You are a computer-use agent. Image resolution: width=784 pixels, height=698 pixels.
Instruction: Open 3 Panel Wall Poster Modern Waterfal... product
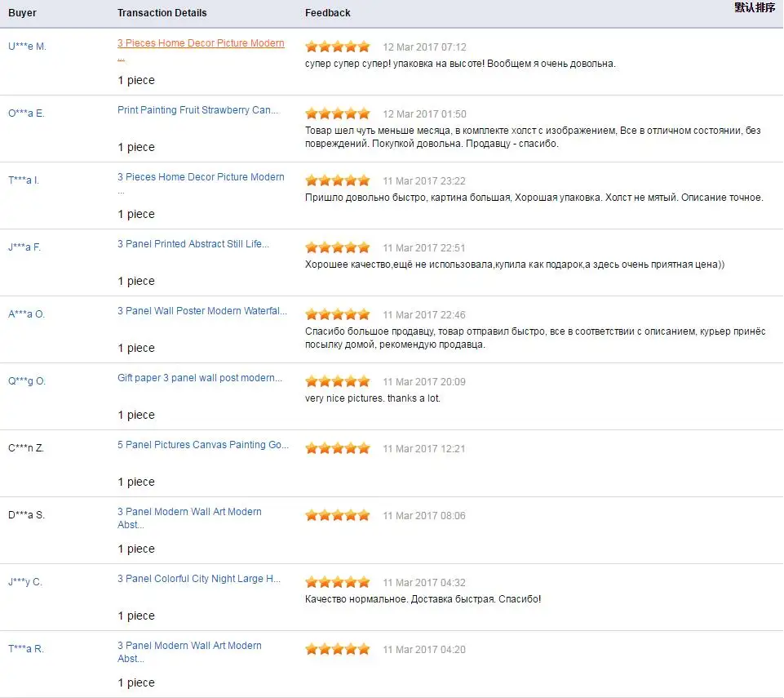click(x=202, y=311)
